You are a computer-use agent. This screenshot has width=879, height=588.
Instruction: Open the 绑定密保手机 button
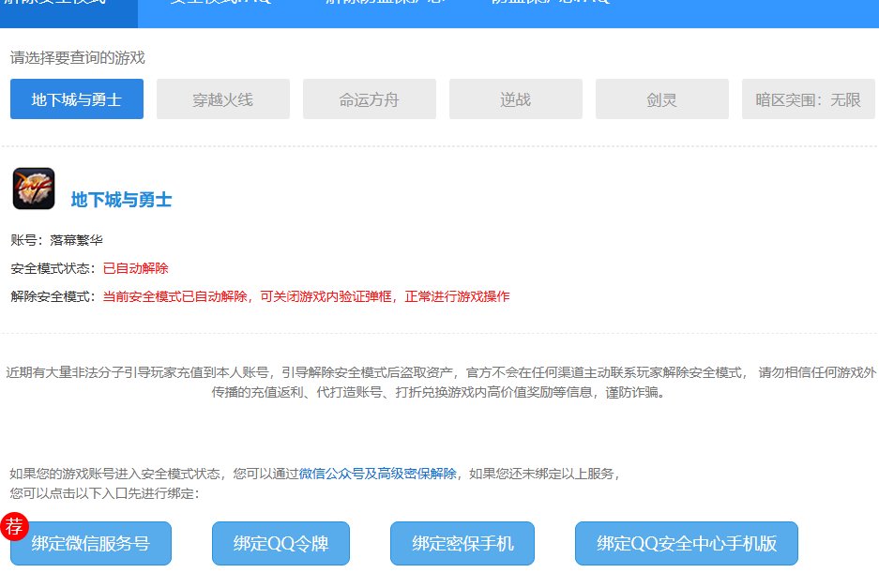tap(462, 543)
